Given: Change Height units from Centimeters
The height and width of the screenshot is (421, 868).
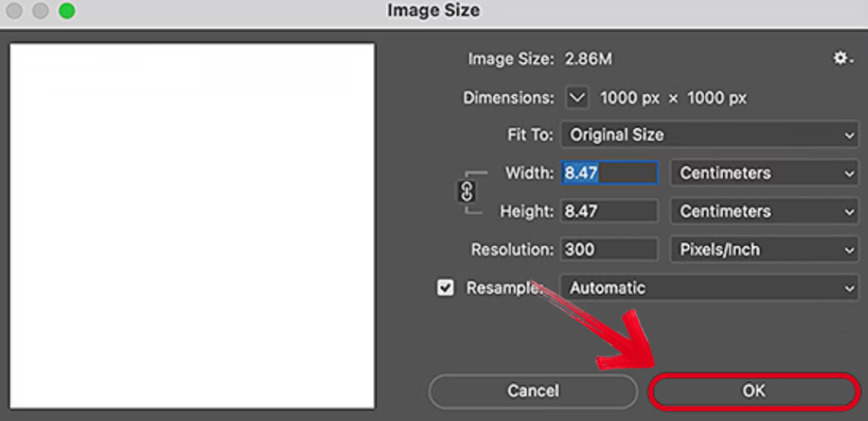Looking at the screenshot, I should (764, 211).
